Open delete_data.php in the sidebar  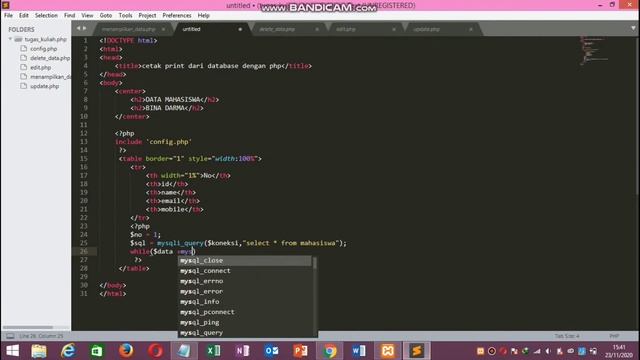click(50, 58)
